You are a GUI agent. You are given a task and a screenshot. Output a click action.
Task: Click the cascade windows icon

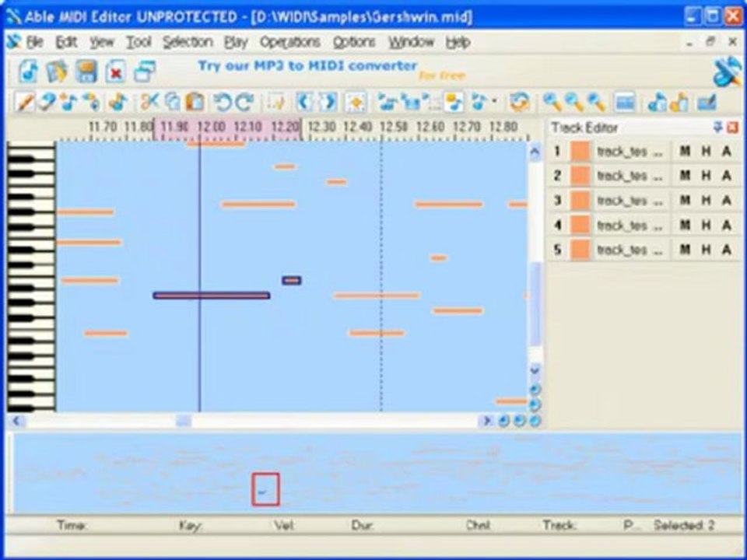145,72
